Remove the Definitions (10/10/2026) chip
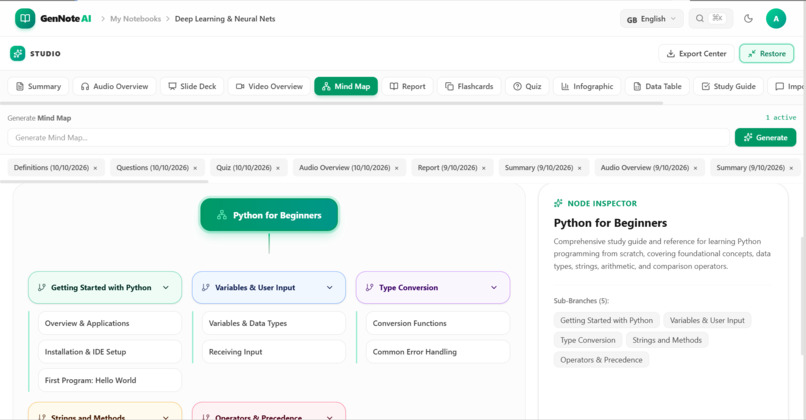Viewport: 806px width, 420px height. click(x=95, y=168)
